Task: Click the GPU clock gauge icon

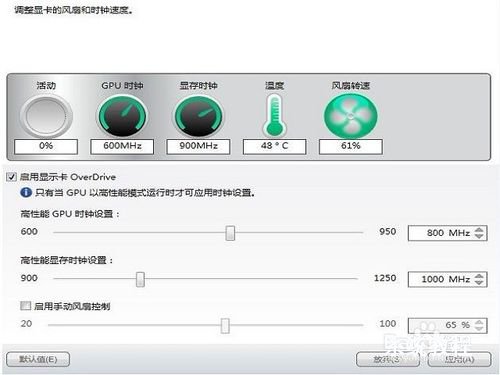Action: (x=122, y=116)
